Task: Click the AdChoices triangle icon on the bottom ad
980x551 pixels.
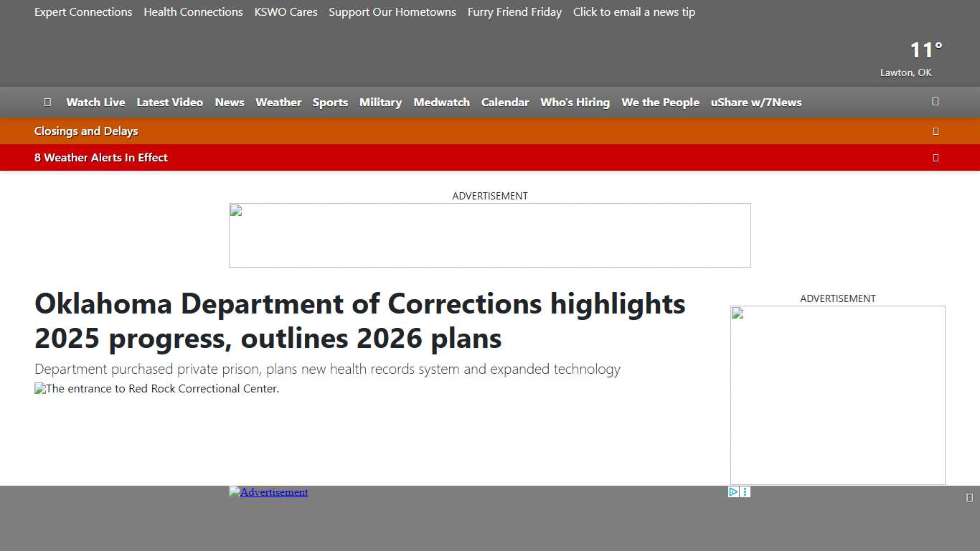Action: (x=732, y=491)
